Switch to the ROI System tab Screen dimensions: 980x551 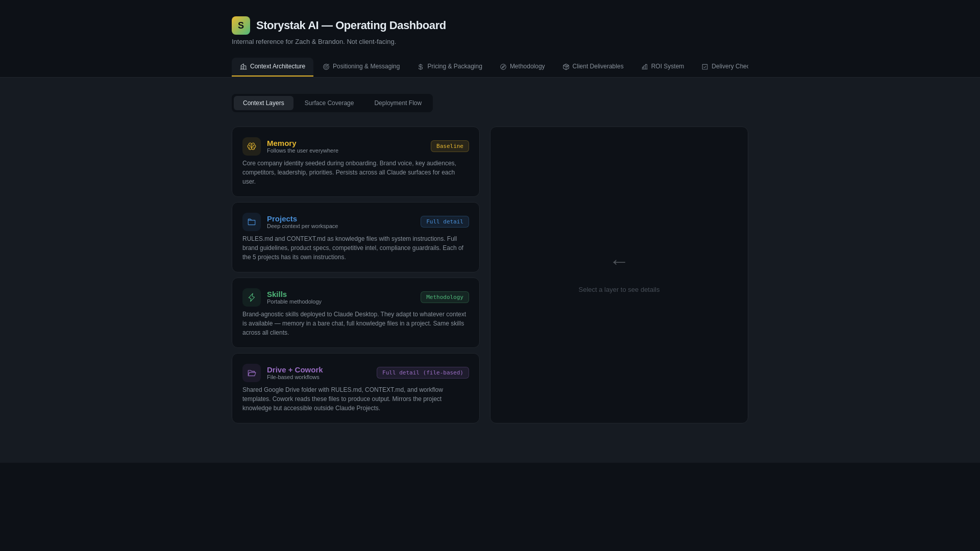click(x=663, y=67)
